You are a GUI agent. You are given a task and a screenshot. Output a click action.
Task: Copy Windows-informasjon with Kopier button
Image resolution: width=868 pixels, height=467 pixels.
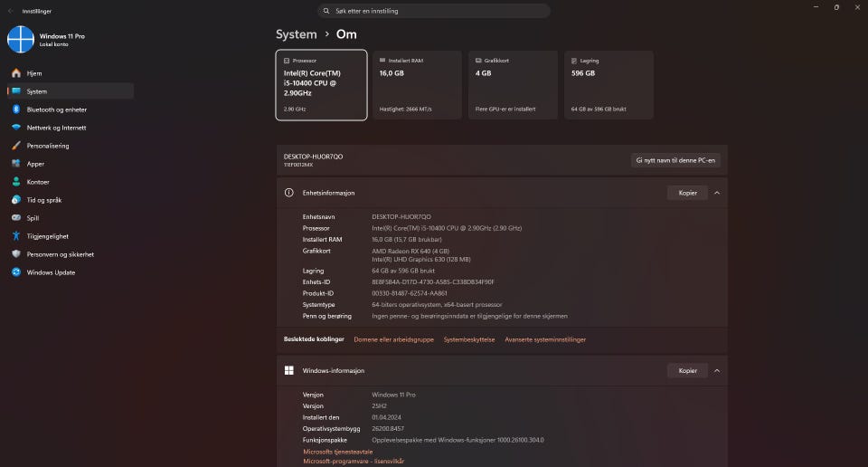[x=687, y=370]
